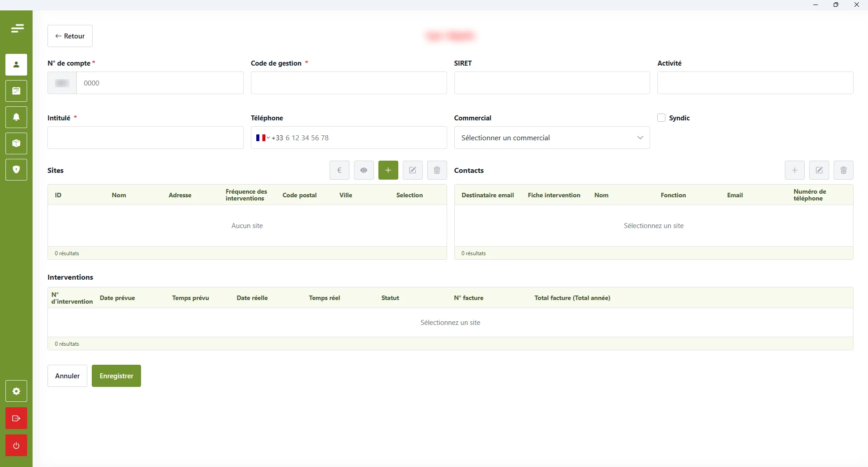
Task: Open the box products icon in sidebar
Action: coord(16,143)
